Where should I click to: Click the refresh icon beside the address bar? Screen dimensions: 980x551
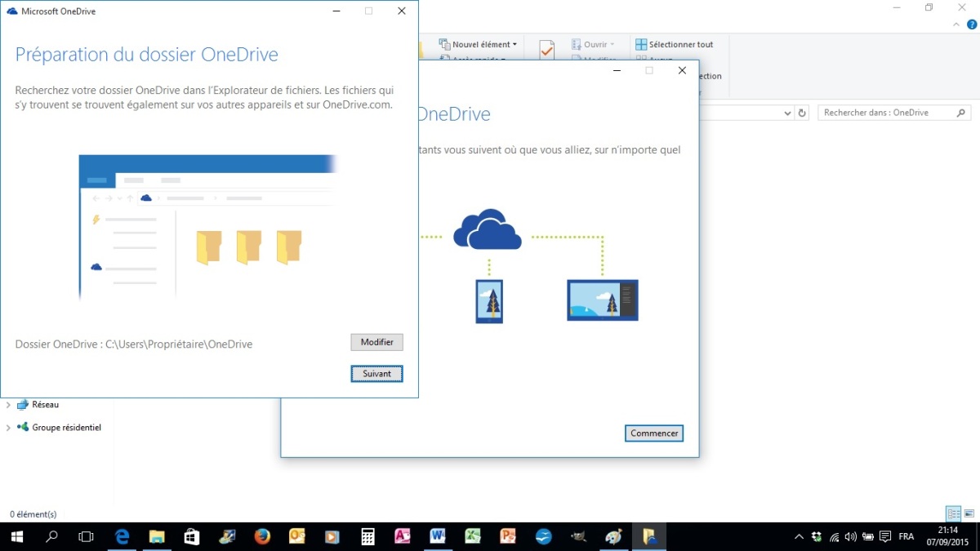click(x=802, y=113)
